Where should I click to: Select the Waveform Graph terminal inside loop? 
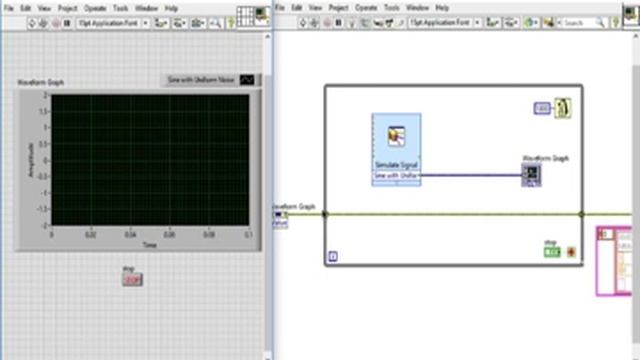[x=531, y=176]
